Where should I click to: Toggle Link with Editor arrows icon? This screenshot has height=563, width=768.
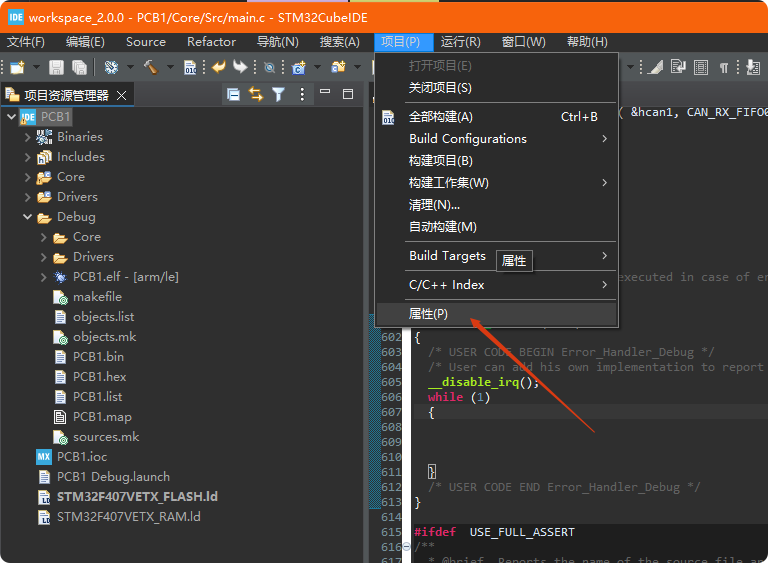pos(256,94)
